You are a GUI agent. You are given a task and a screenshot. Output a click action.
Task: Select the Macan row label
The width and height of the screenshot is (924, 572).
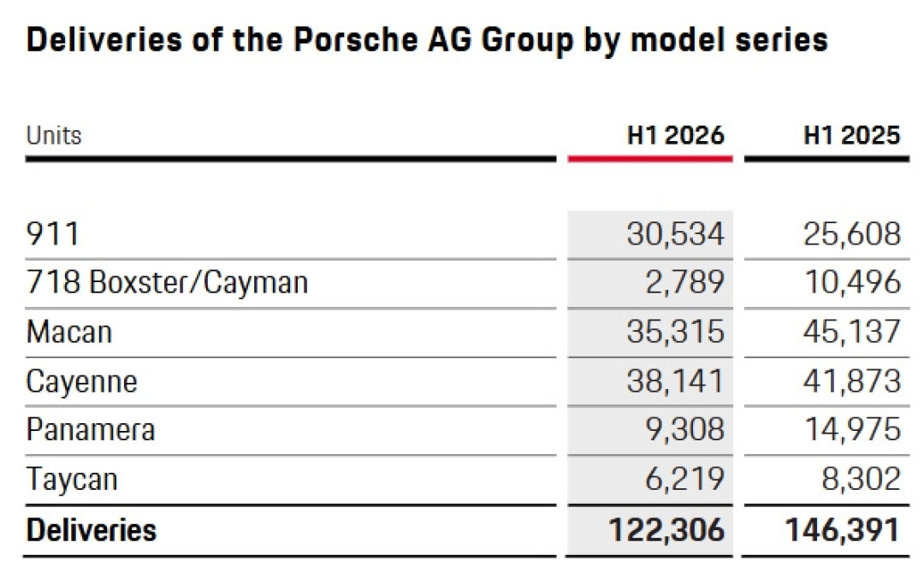pyautogui.click(x=69, y=332)
